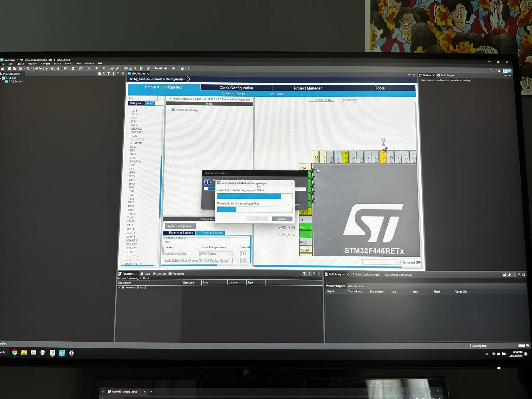The width and height of the screenshot is (532, 399).
Task: Click the blue information icon in the toolbar
Action: pos(189,68)
